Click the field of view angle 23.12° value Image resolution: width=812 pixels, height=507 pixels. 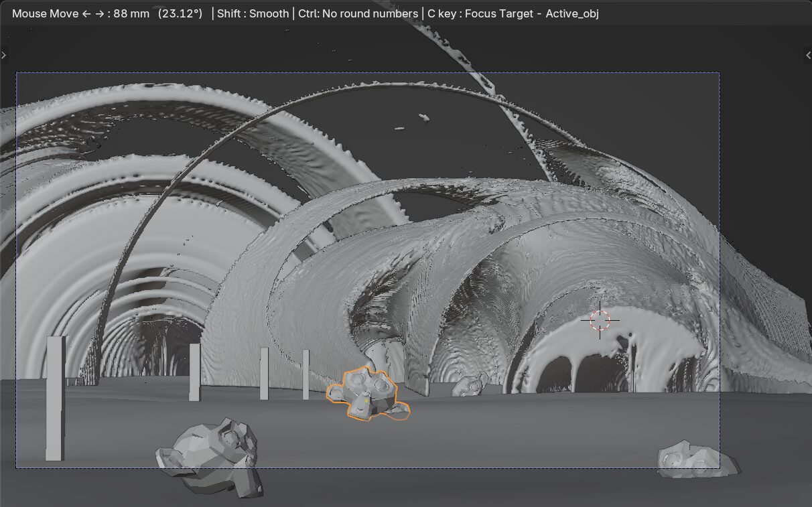tap(180, 13)
